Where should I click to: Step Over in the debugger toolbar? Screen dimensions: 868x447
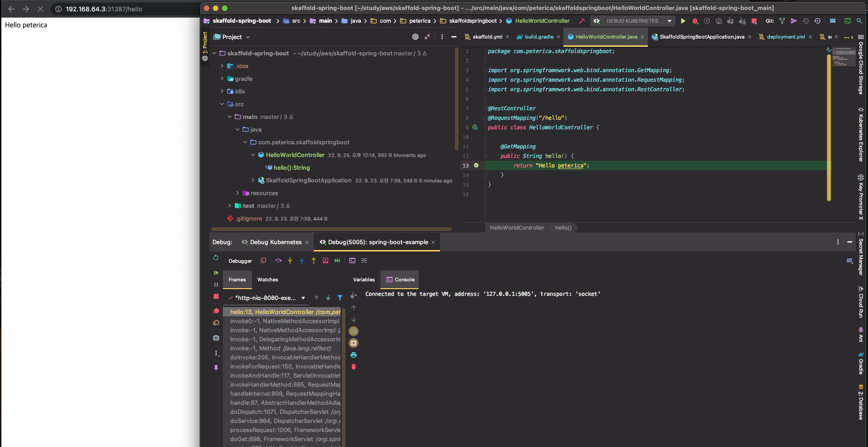tap(278, 260)
